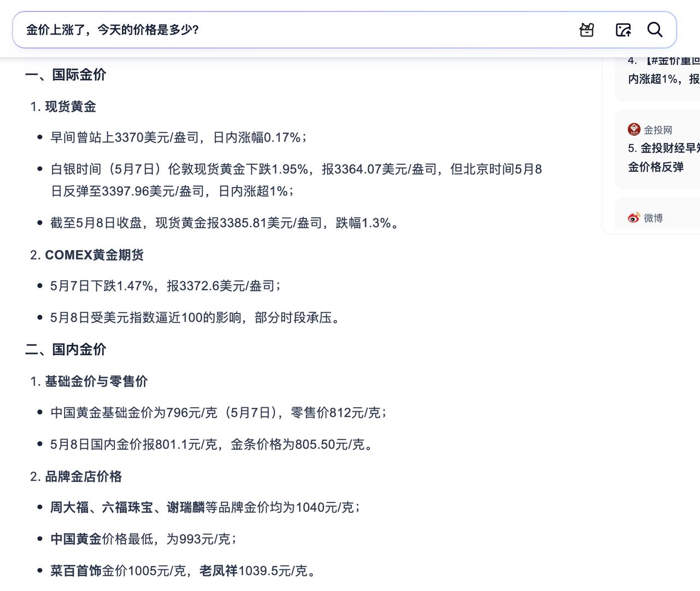The height and width of the screenshot is (591, 700).
Task: Click the Weibo source icon
Action: point(634,218)
